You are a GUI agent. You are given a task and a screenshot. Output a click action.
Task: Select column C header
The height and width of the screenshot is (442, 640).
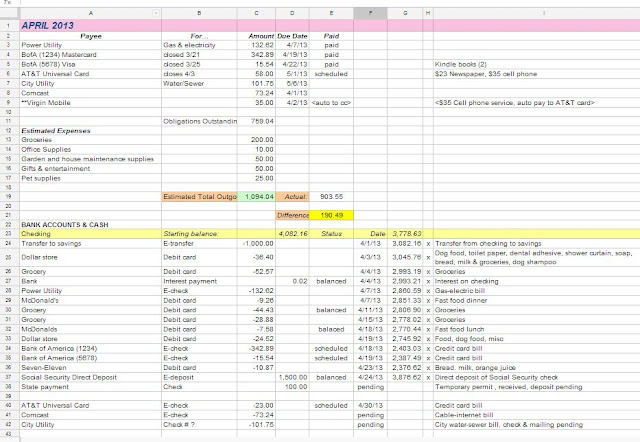coord(256,13)
